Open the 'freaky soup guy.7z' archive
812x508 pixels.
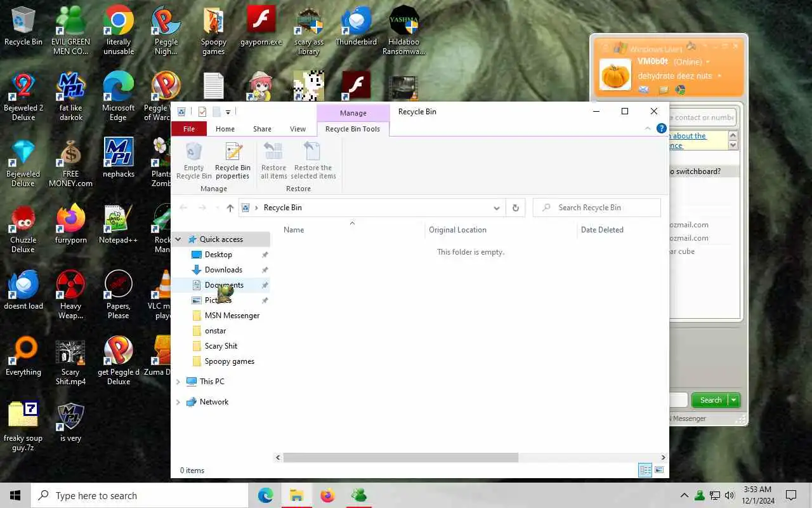(23, 427)
